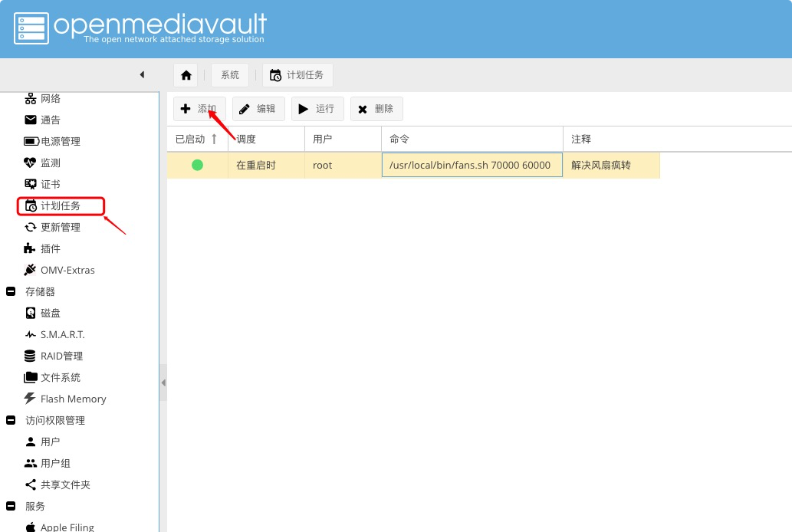Viewport: 792px width, 532px height.
Task: Open the 系统 breadcrumb menu item
Action: tap(229, 74)
